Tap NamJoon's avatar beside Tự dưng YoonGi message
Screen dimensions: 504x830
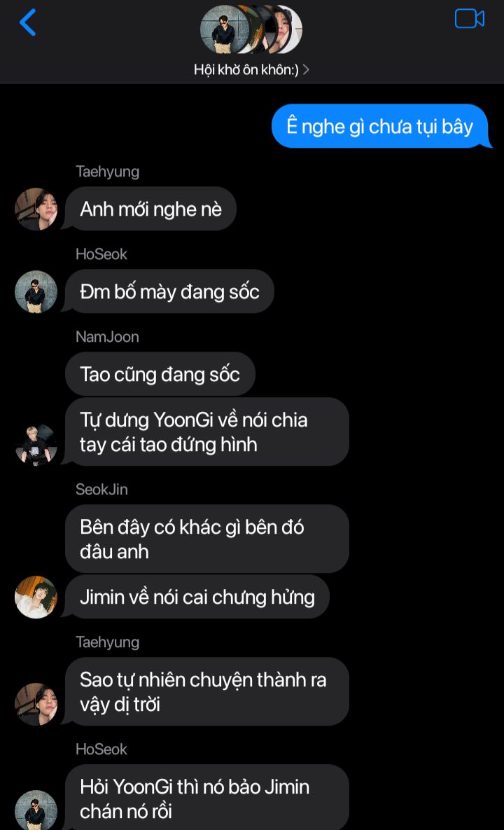click(36, 445)
